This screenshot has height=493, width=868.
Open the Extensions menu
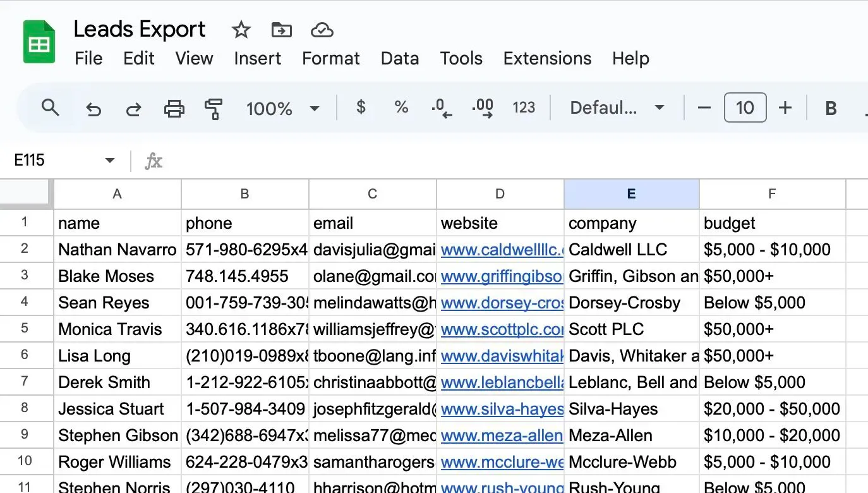547,59
